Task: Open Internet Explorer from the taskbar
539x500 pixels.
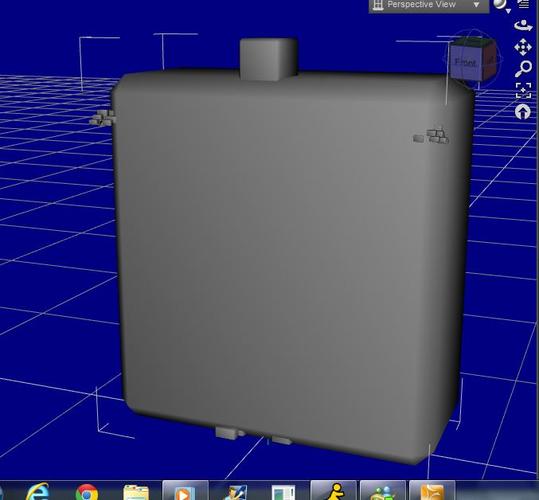Action: pos(38,491)
